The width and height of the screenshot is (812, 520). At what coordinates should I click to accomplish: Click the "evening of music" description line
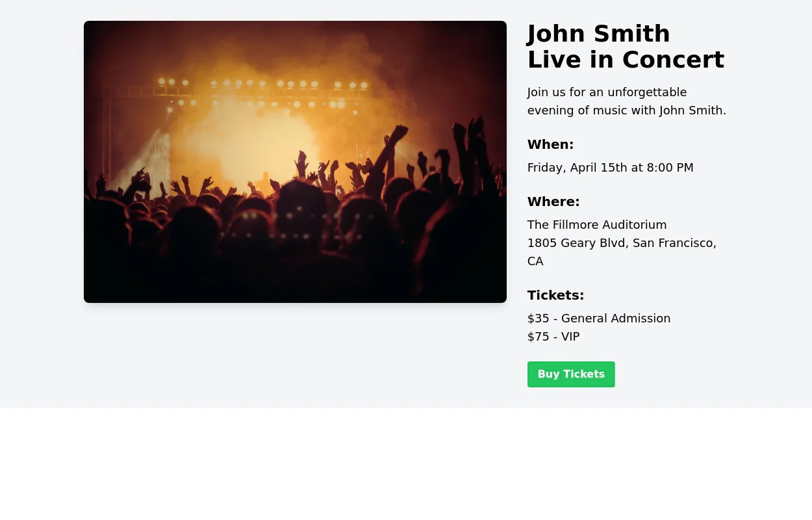[x=591, y=110]
